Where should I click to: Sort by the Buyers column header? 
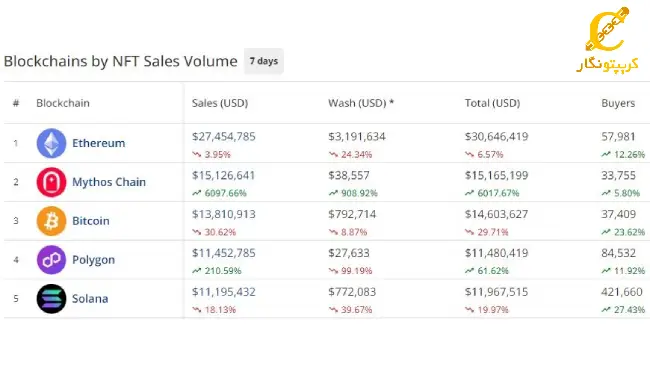pos(618,103)
